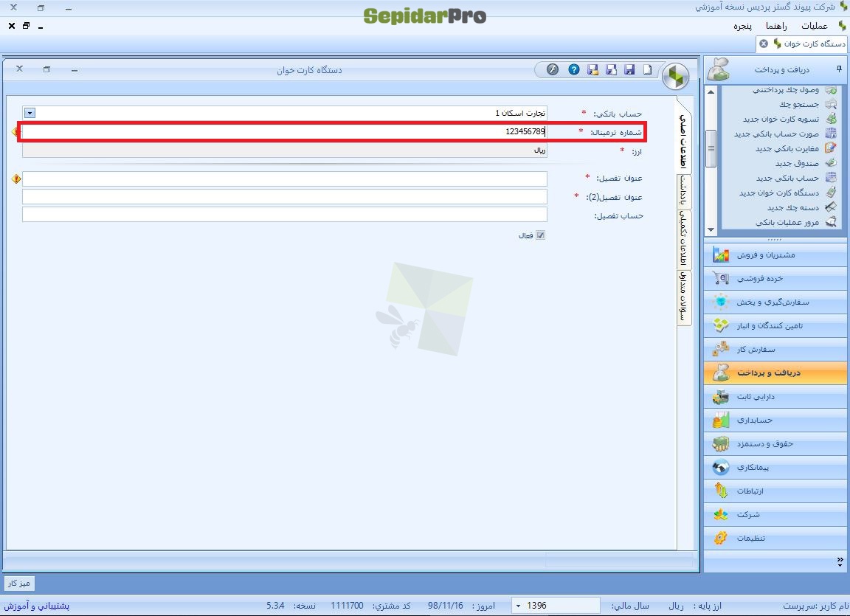850x616 pixels.
Task: Click customer code 1111700 in status bar
Action: [x=347, y=606]
